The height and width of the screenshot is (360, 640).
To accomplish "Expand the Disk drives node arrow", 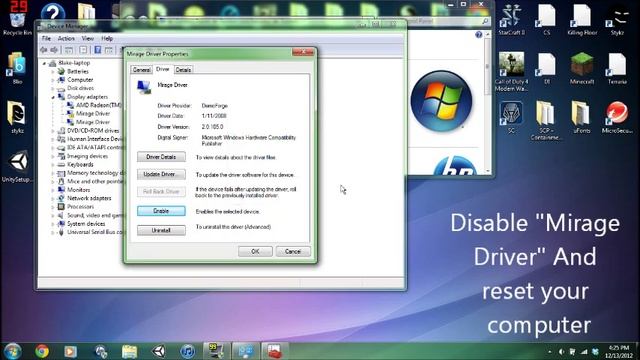I will [53, 88].
